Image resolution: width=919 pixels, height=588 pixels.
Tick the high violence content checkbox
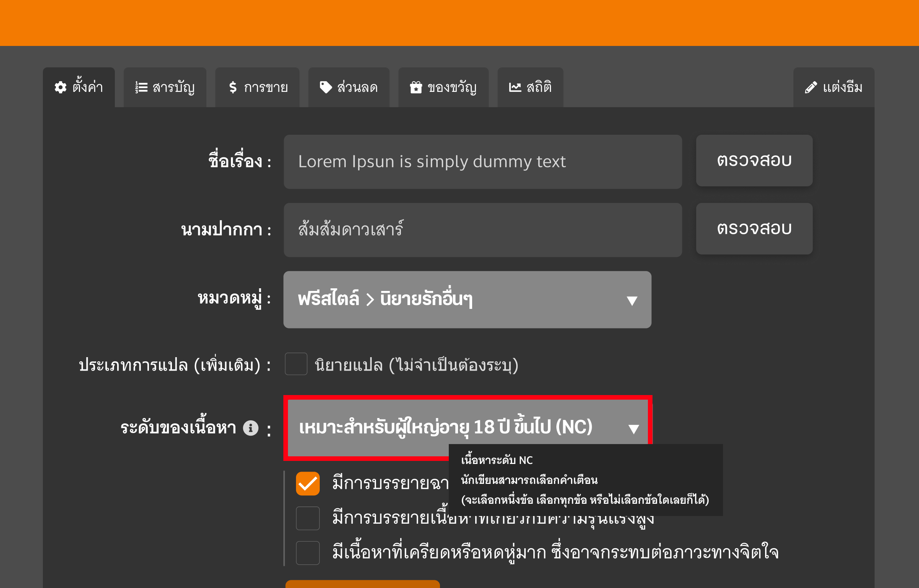[308, 518]
